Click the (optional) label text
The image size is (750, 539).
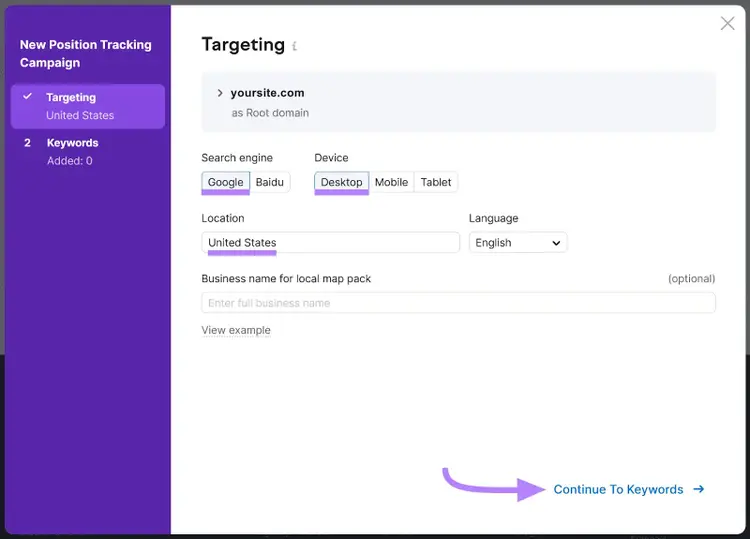tap(692, 278)
